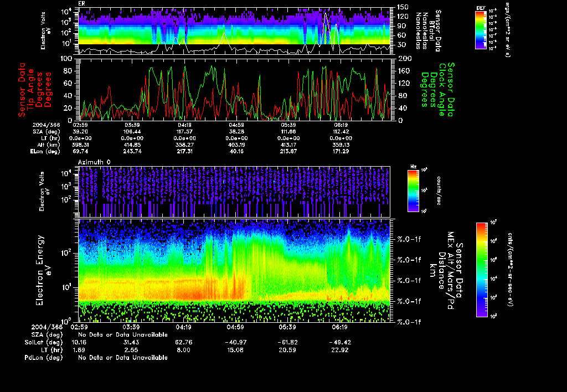
Task: Select the 'Azimuth 0' panel title
Action: tap(94, 162)
